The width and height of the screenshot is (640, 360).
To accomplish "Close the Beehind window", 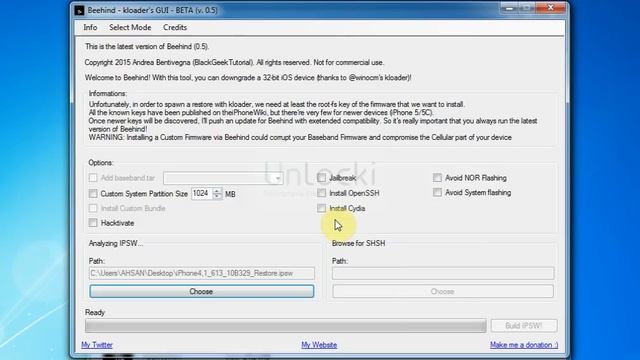I will pos(550,8).
